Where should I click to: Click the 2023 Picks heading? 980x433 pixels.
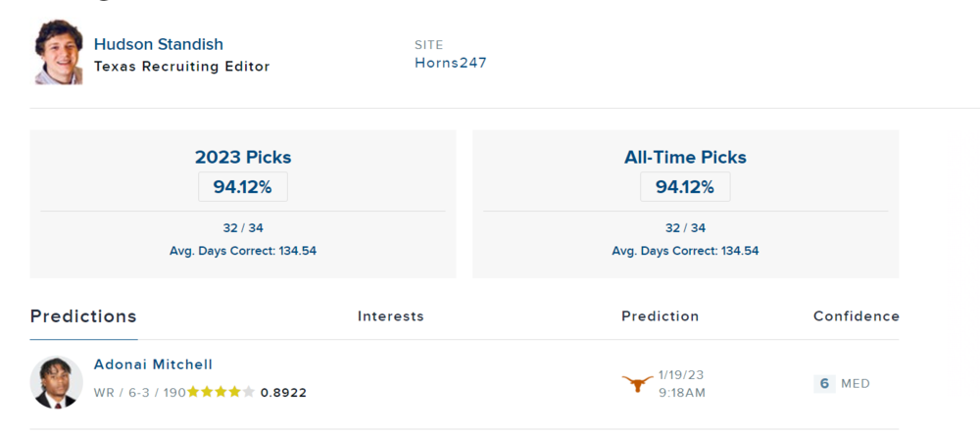coord(243,157)
